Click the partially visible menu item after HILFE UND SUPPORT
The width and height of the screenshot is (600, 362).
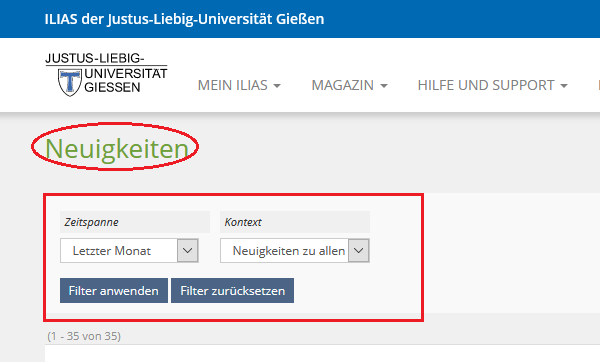coord(598,85)
